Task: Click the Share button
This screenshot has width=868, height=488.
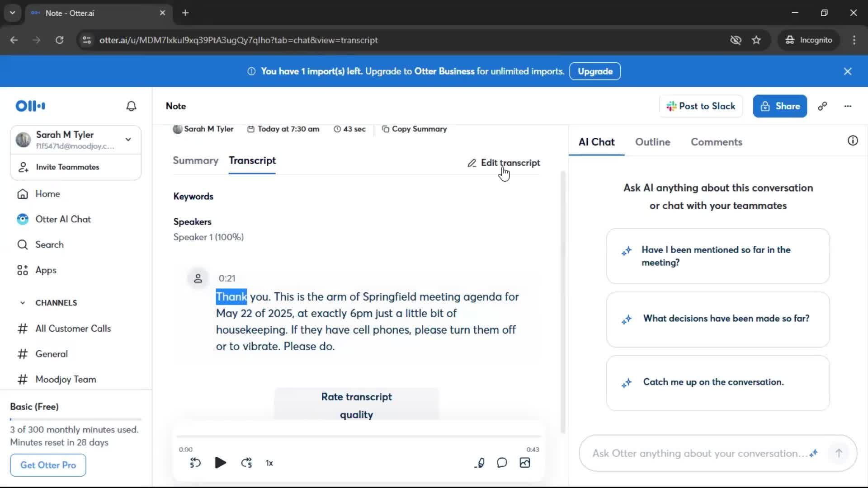Action: point(780,106)
